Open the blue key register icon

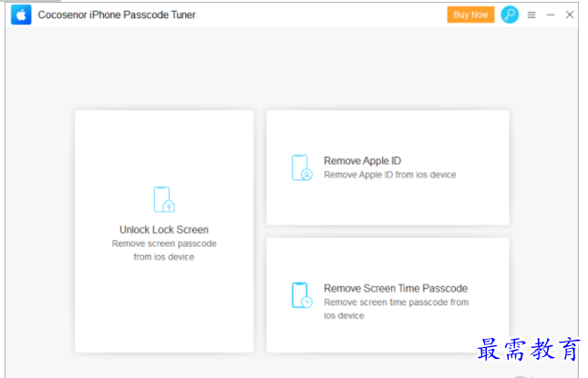click(510, 15)
